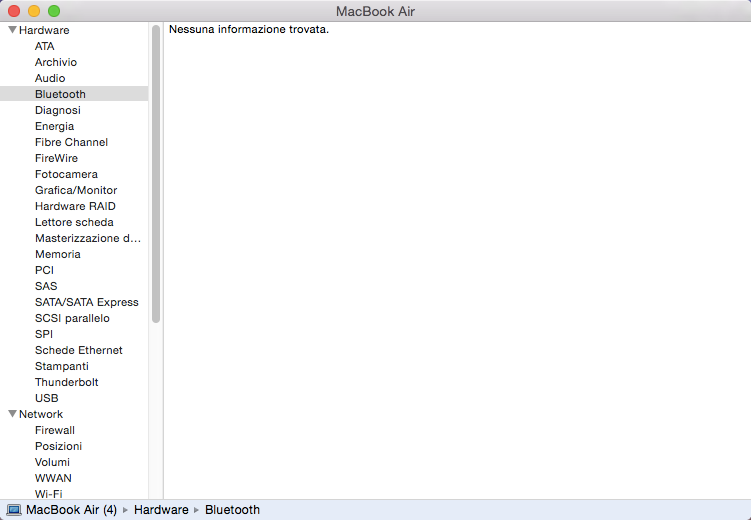Click the MacBook Air computer icon in path bar
Image resolution: width=751 pixels, height=520 pixels.
pos(14,510)
